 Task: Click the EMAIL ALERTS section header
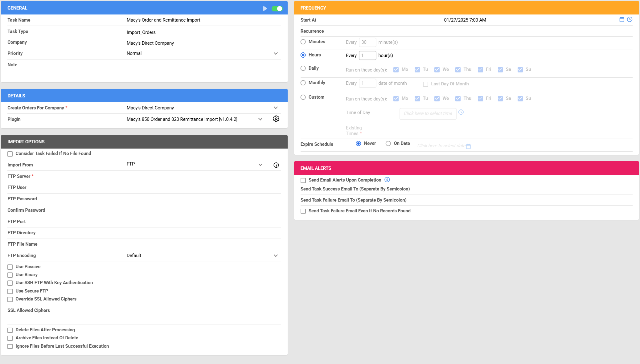[466, 168]
